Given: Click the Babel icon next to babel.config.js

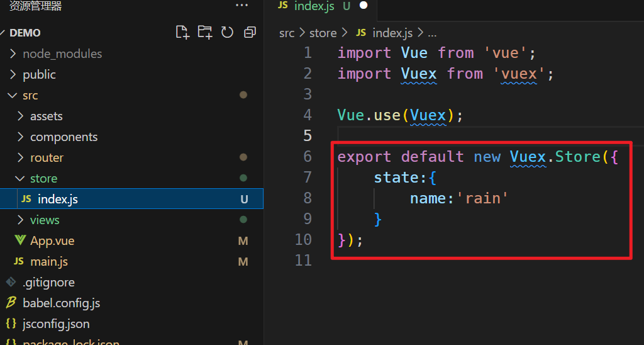Looking at the screenshot, I should click(x=11, y=303).
